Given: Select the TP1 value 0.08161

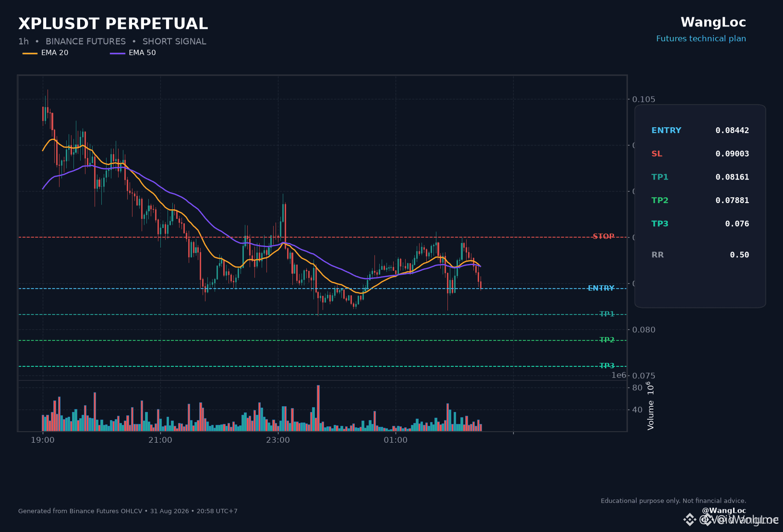Looking at the screenshot, I should coord(732,177).
